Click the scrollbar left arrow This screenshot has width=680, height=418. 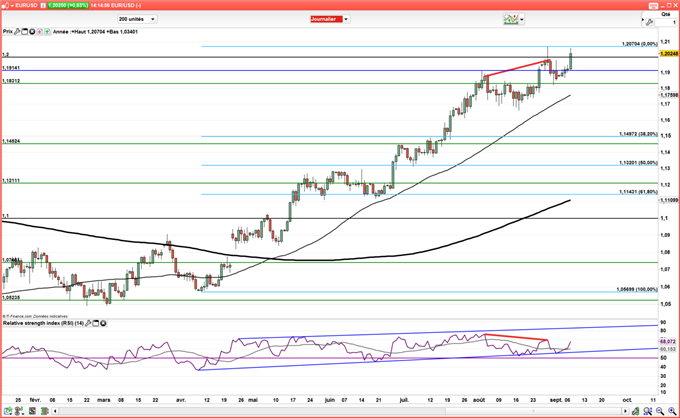(55, 411)
